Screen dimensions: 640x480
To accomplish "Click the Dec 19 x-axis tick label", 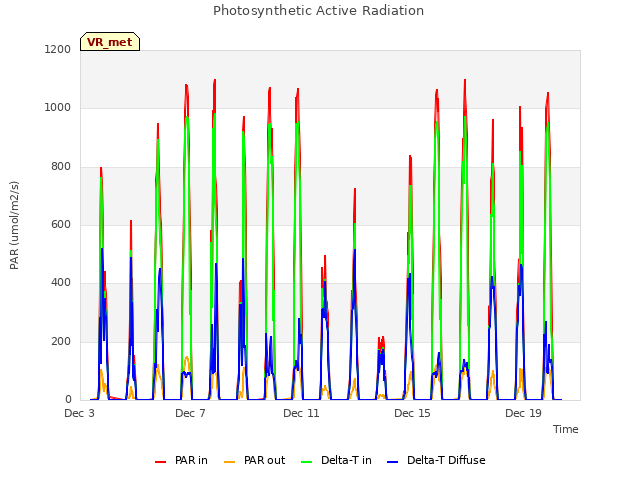I will click(523, 413).
